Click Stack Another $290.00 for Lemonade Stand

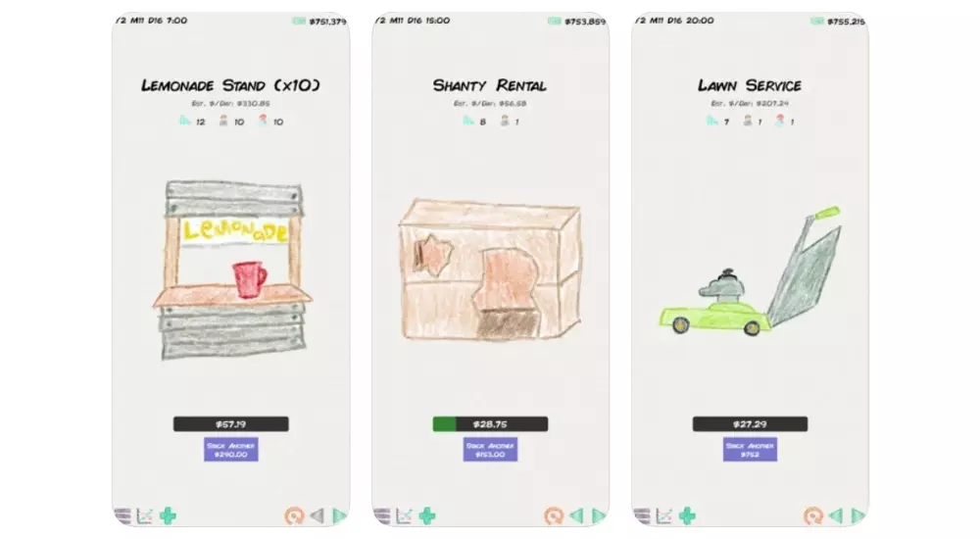tap(230, 449)
